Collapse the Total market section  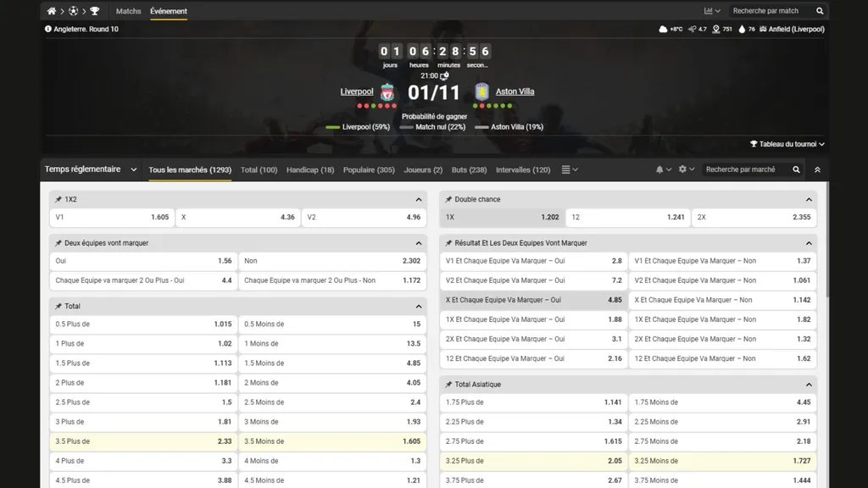click(x=419, y=307)
